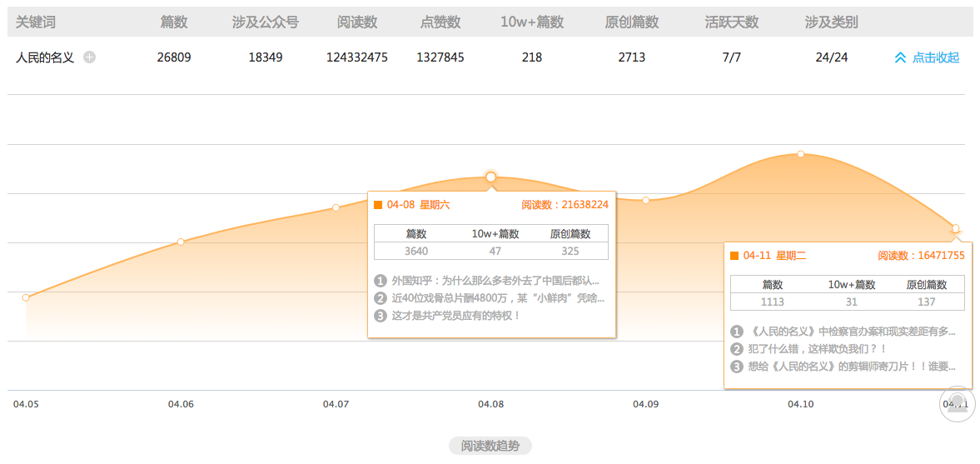Click the 04.07 data point marker
This screenshot has width=980, height=464.
click(336, 207)
